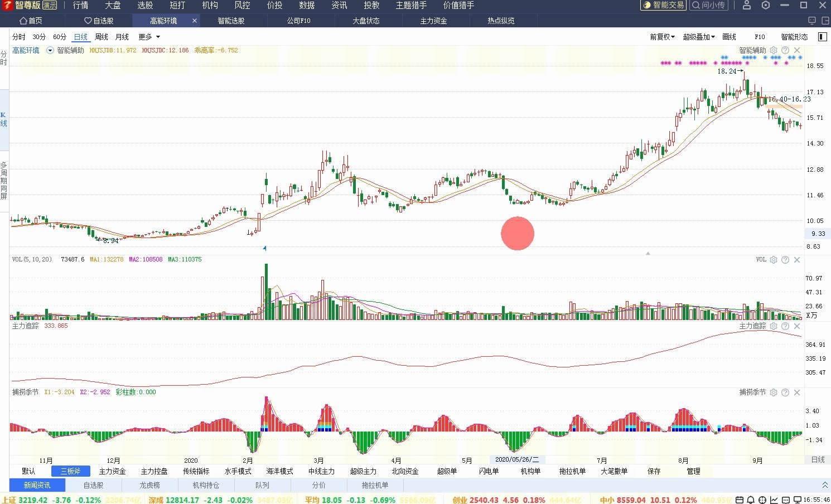Switch to 大盘状态 tab
831x504 pixels.
366,21
